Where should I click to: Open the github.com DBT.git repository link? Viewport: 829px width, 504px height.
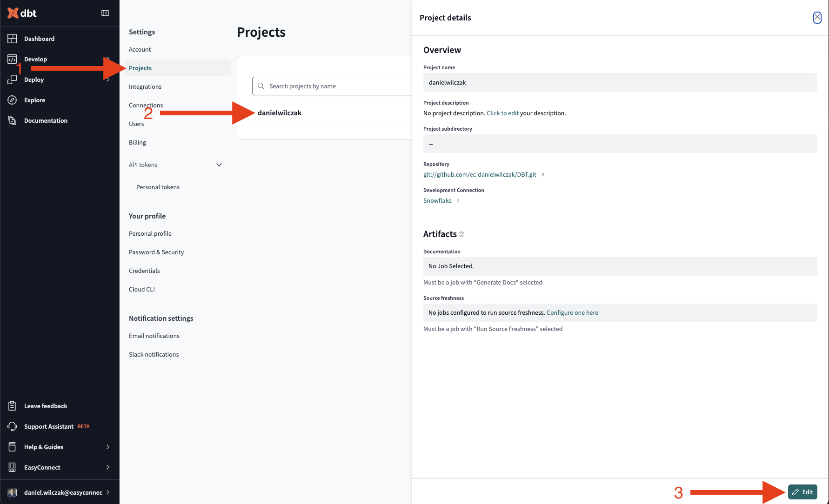click(480, 174)
